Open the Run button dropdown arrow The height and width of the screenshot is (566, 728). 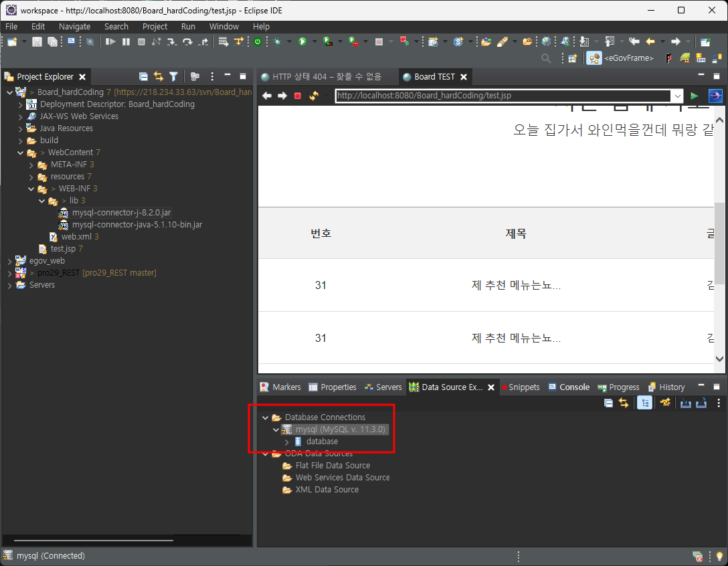pyautogui.click(x=314, y=41)
